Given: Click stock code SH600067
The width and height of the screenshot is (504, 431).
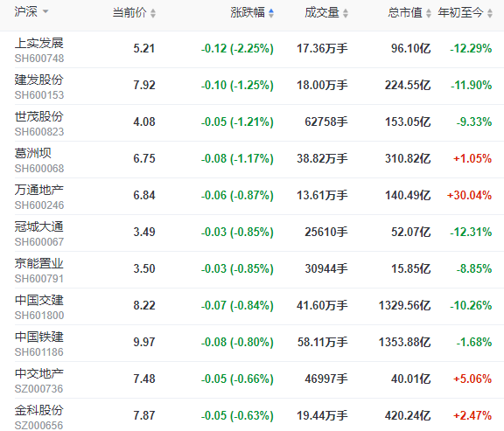Looking at the screenshot, I should (39, 242).
